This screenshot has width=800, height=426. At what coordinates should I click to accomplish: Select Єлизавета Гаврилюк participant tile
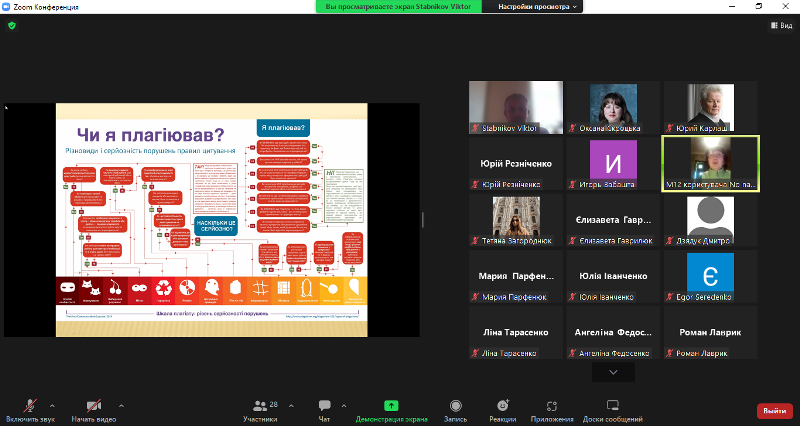coord(613,220)
